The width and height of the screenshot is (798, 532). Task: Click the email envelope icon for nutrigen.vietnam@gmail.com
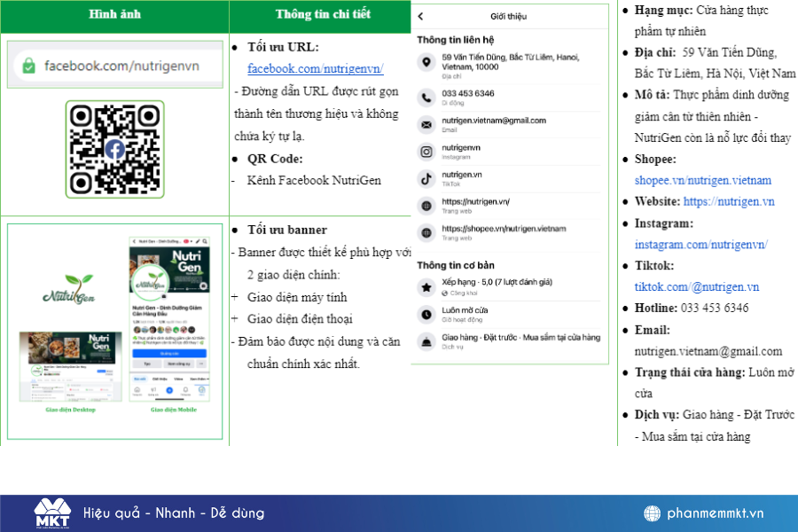(x=426, y=124)
